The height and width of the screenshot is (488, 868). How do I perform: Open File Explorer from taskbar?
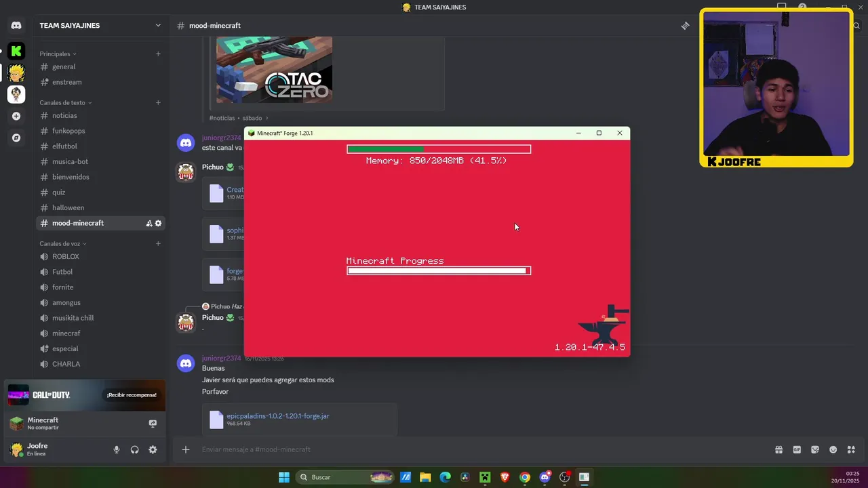click(425, 477)
